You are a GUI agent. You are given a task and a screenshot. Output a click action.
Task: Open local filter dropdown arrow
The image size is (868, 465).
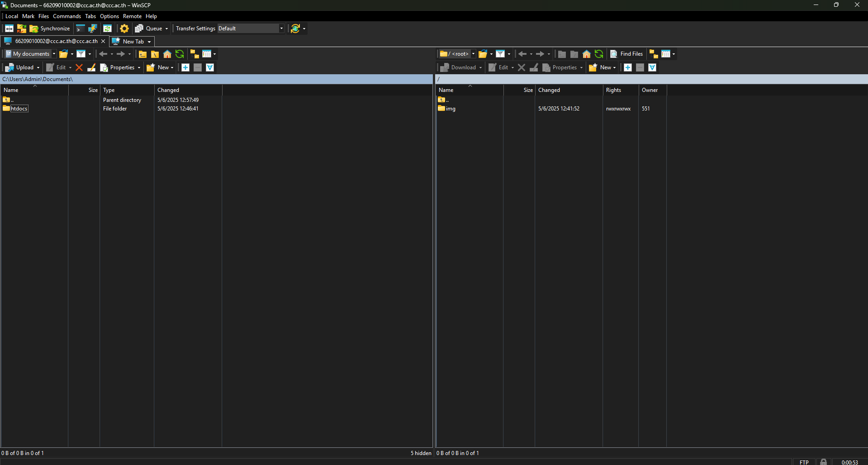90,54
